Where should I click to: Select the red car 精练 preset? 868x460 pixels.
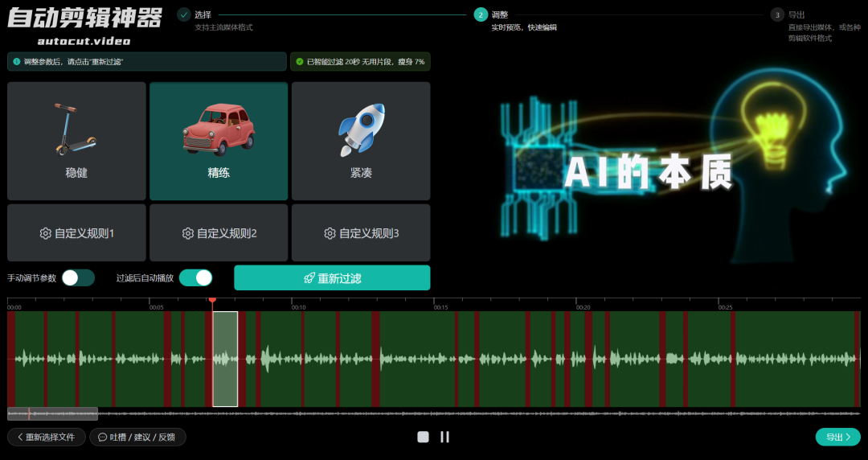coord(218,141)
